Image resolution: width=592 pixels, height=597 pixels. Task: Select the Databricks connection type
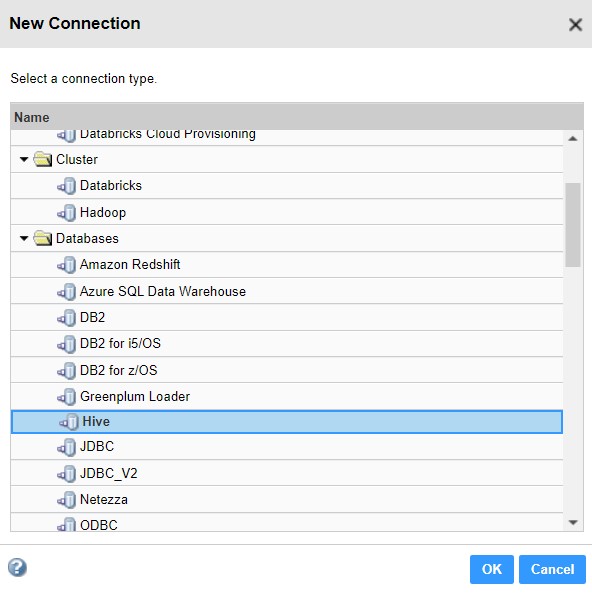coord(111,186)
